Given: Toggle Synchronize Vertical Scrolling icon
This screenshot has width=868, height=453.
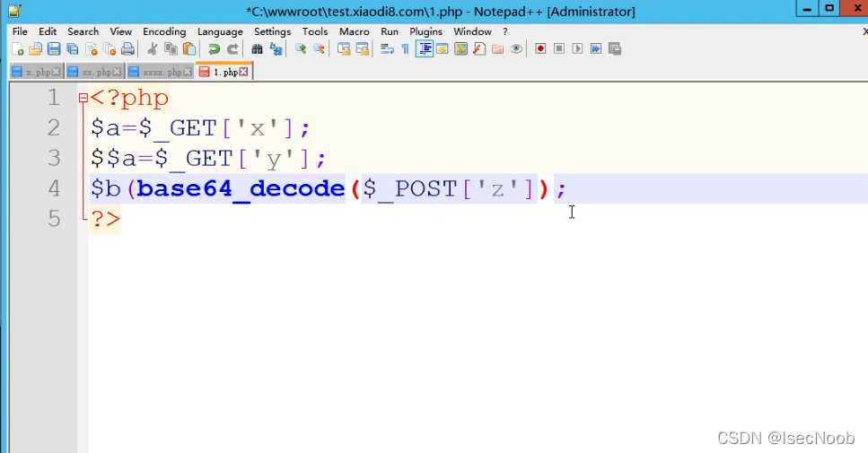Looking at the screenshot, I should (x=344, y=49).
